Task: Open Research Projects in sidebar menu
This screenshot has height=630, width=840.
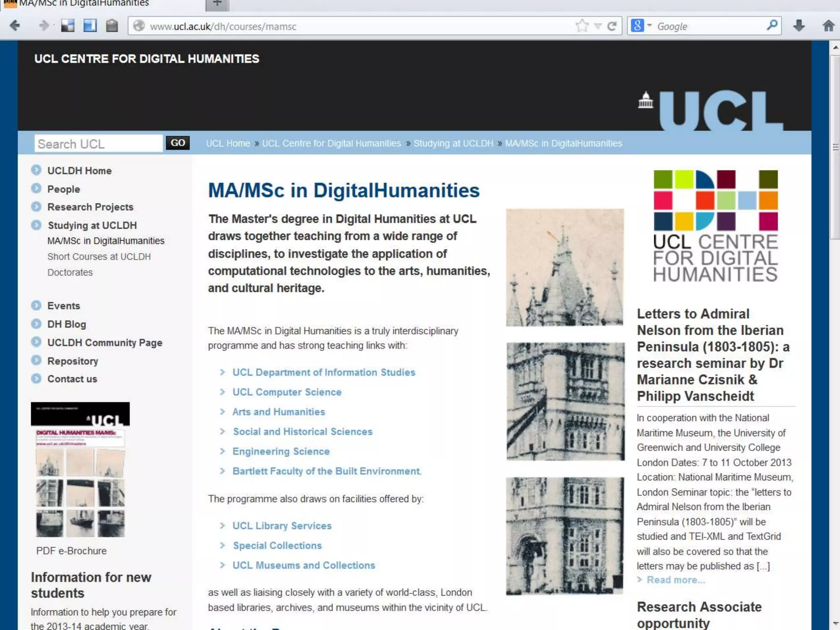Action: tap(90, 207)
